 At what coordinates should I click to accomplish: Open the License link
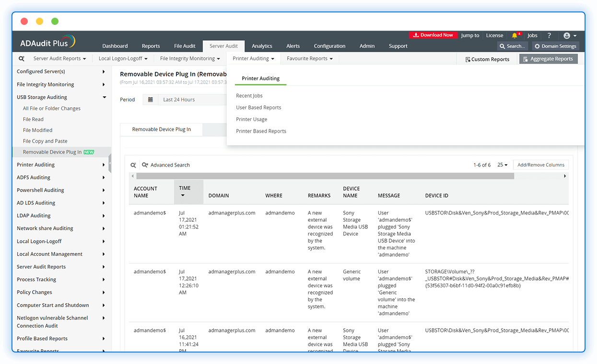(494, 35)
